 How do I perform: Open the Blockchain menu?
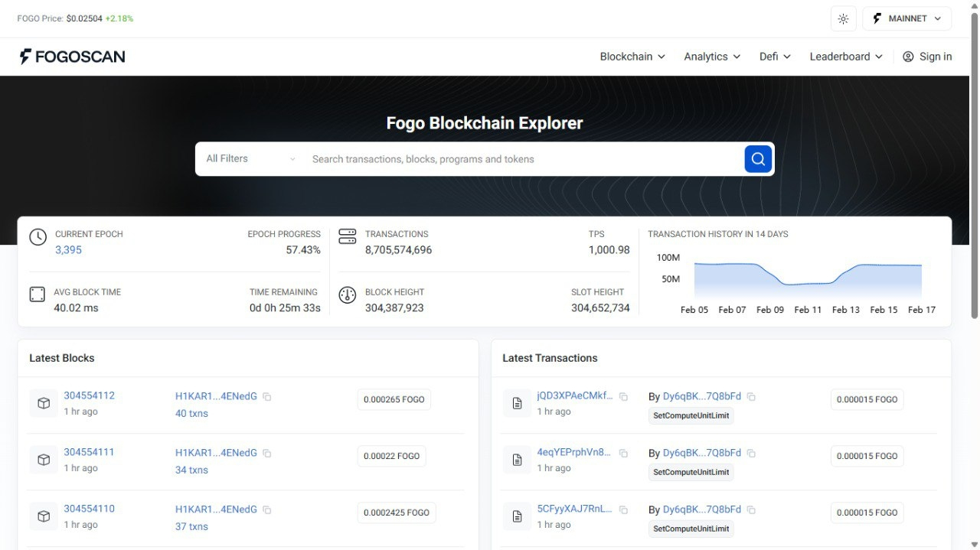(x=632, y=57)
